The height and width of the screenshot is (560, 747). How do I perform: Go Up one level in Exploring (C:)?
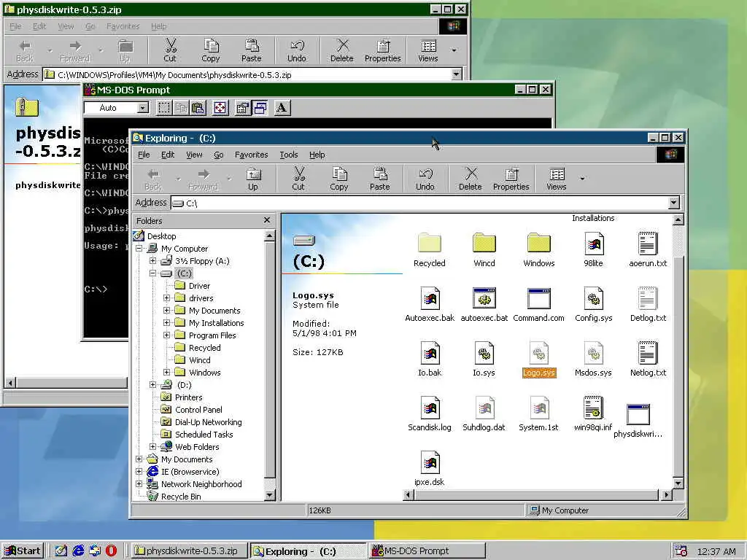point(253,179)
